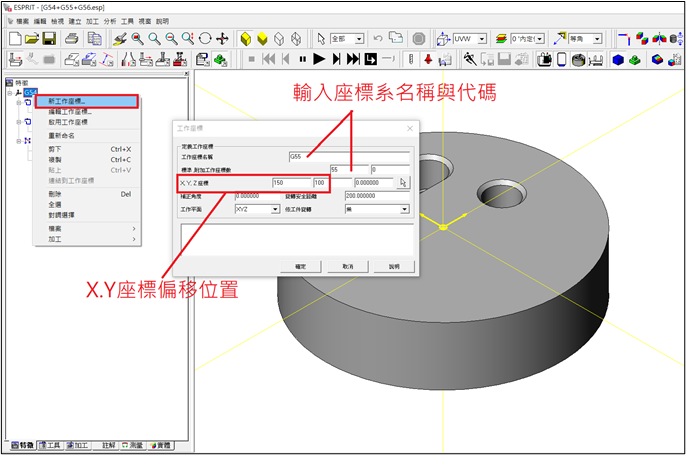Click the 確定 button in dialog

click(300, 267)
